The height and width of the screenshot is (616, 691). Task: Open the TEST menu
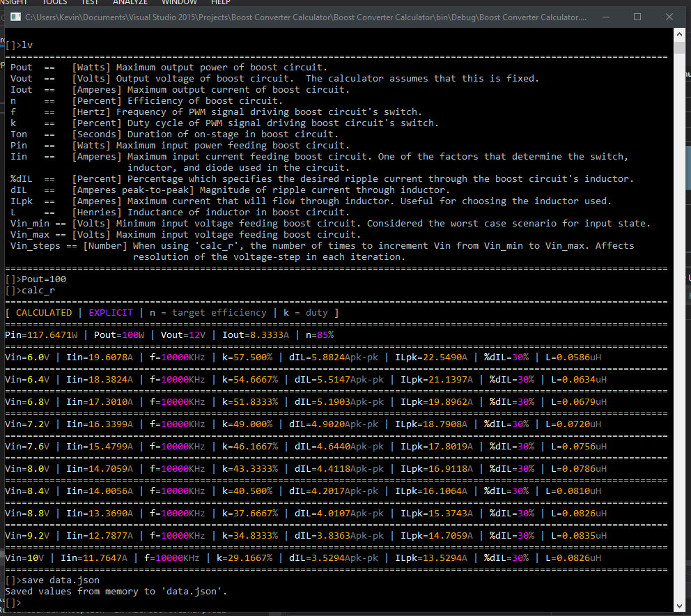pos(90,3)
